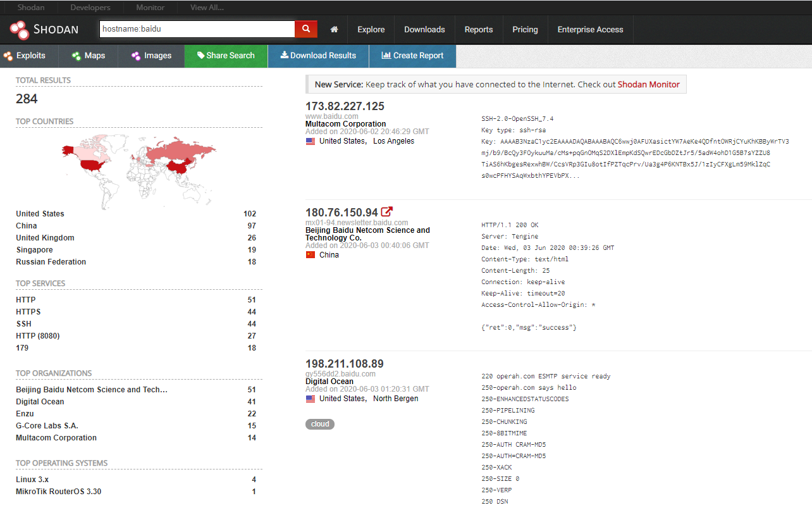Click the cloud tag badge
This screenshot has height=510, width=812.
320,424
